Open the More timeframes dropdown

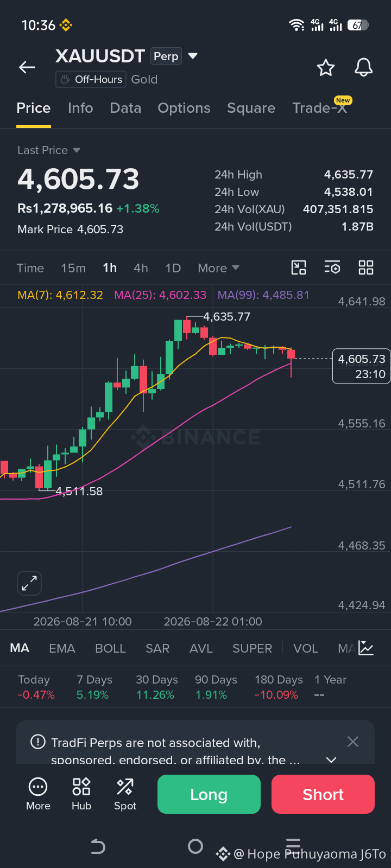[219, 268]
